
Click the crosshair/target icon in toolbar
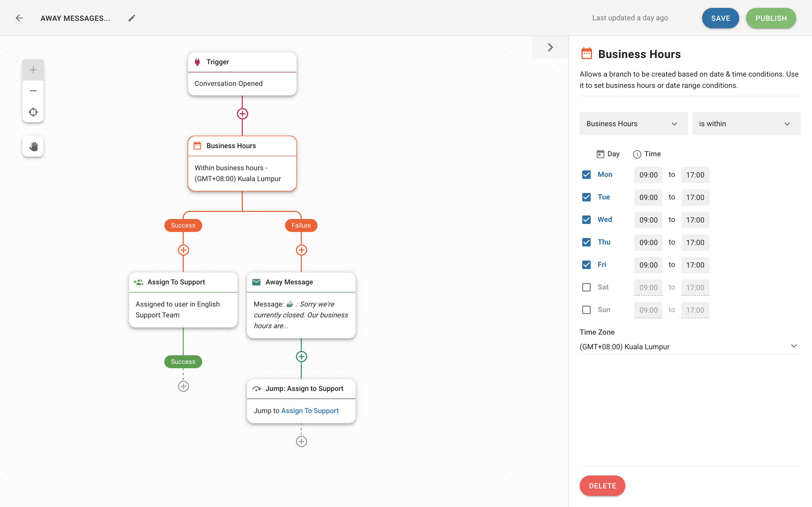coord(33,112)
